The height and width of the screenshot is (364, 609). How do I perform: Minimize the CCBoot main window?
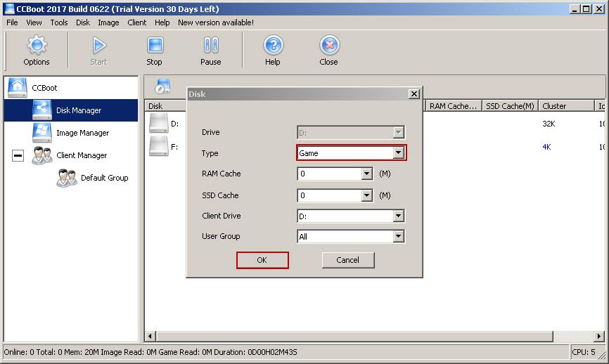point(575,8)
